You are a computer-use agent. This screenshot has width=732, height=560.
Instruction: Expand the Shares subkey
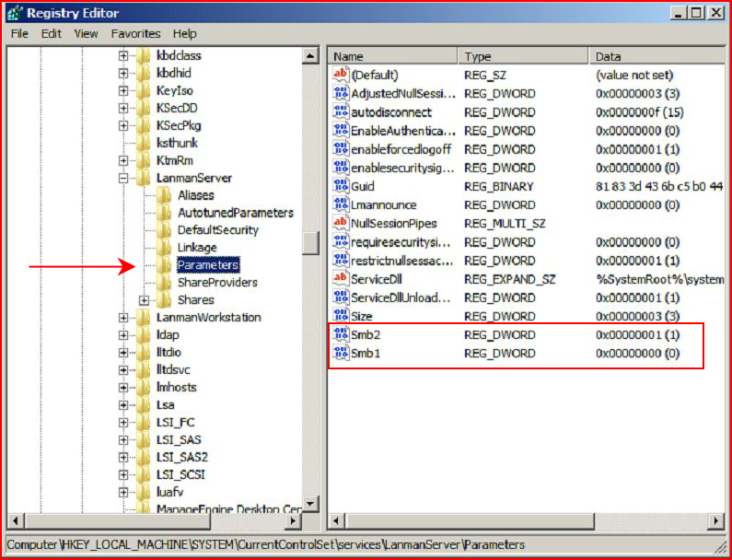(x=145, y=300)
